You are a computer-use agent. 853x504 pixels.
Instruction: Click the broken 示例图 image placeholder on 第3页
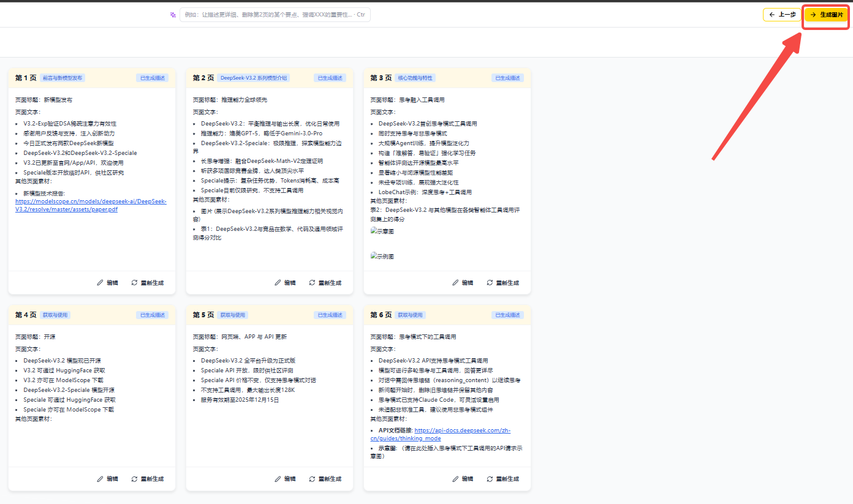tap(382, 256)
